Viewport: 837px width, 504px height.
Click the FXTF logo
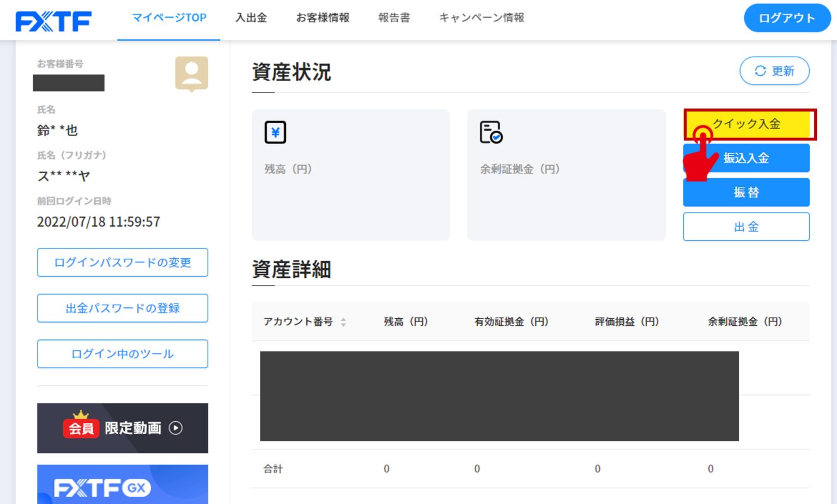(x=53, y=20)
